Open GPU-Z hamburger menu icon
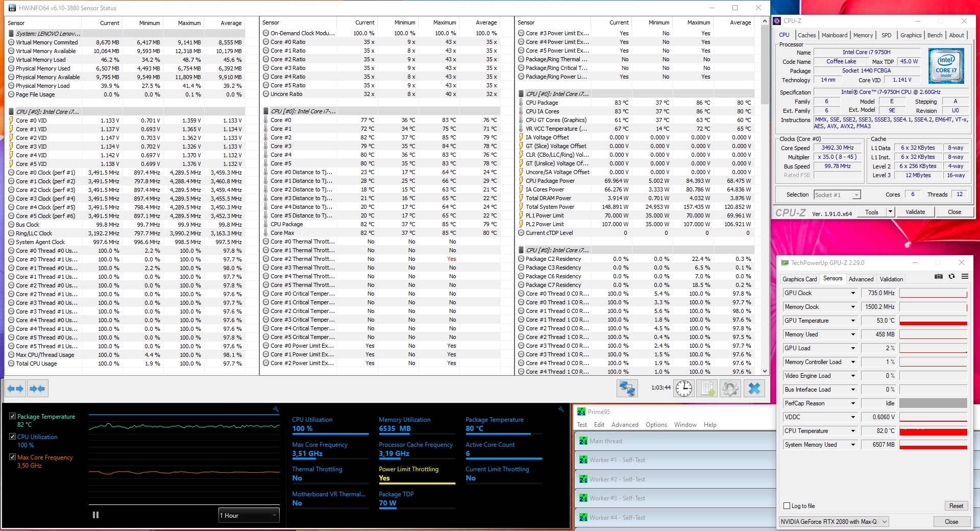 (965, 276)
